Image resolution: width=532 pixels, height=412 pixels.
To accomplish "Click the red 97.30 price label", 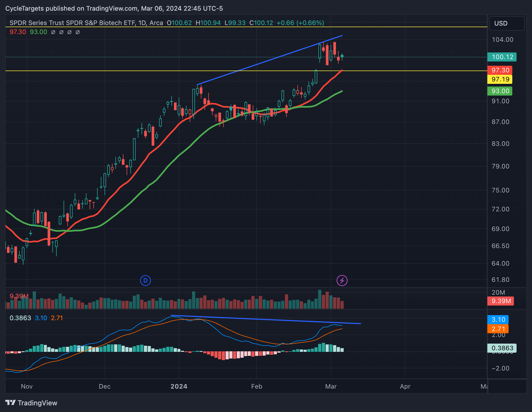I will (500, 70).
